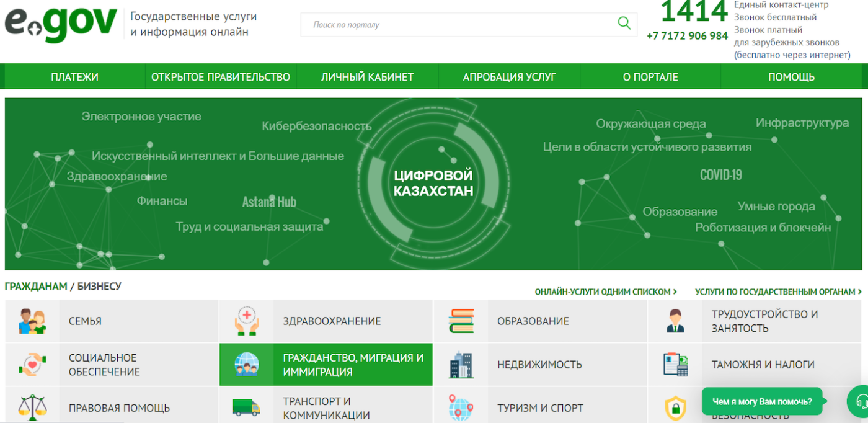Viewport: 868px width, 423px height.
Task: Click the Трудоустройство businessman icon
Action: 675,321
